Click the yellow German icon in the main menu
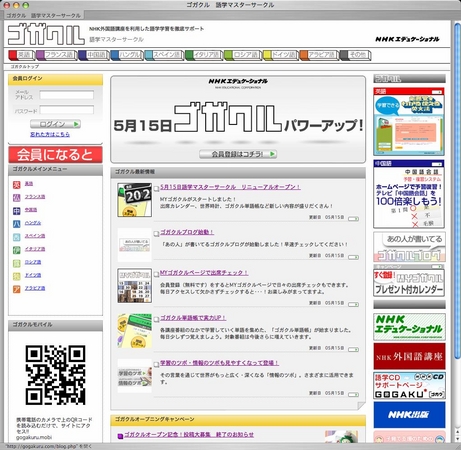 click(17, 276)
